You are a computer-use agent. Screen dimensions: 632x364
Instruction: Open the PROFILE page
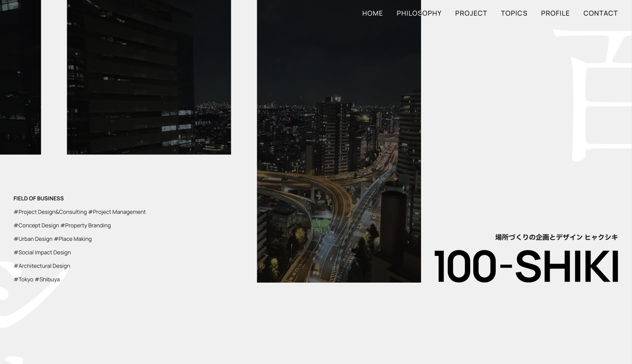pyautogui.click(x=555, y=13)
